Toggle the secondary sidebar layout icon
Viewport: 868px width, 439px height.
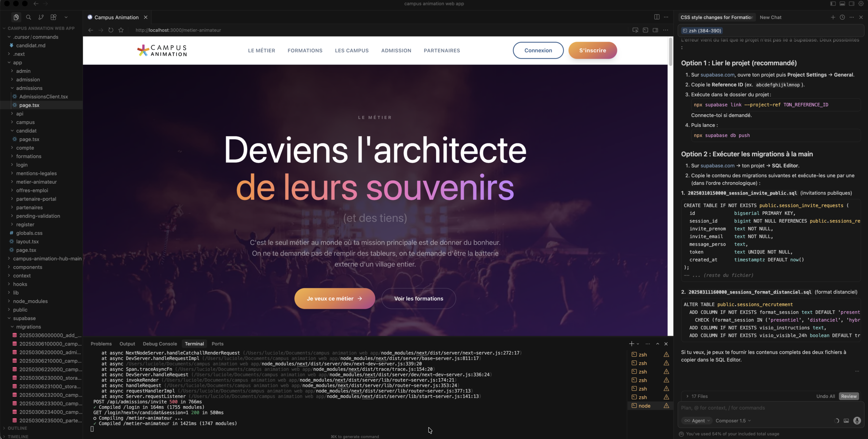[851, 4]
